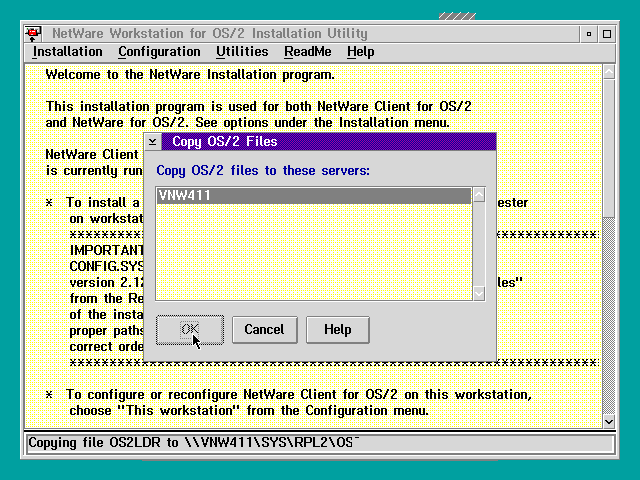Open Help in Copy OS/2 Files dialog
The image size is (640, 480).
(x=338, y=329)
